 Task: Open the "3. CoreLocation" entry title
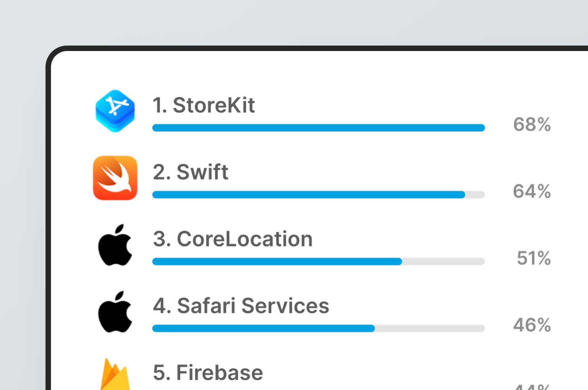tap(233, 239)
